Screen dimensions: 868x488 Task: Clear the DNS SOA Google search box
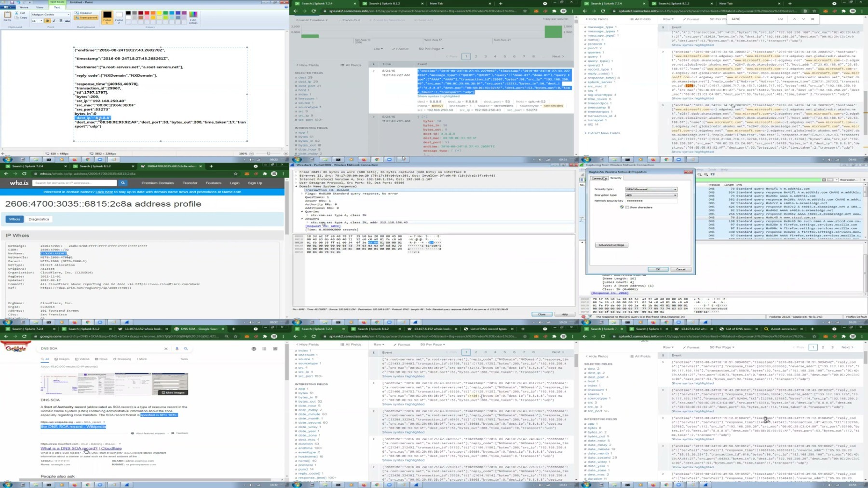tap(166, 349)
